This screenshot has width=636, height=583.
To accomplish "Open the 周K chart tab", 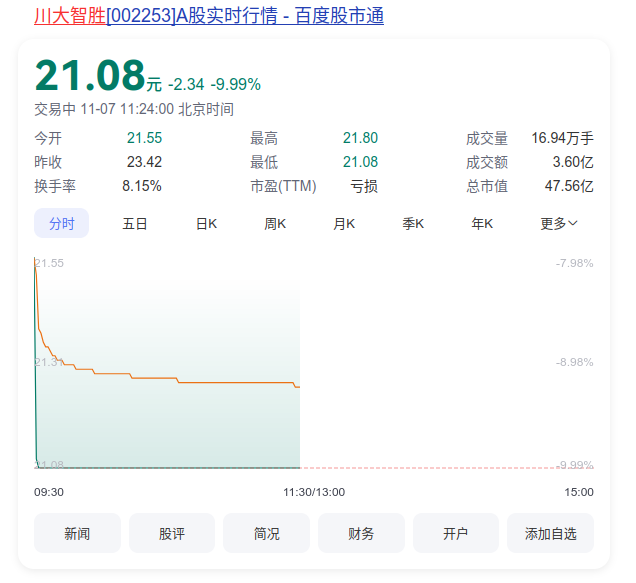I will 275,224.
